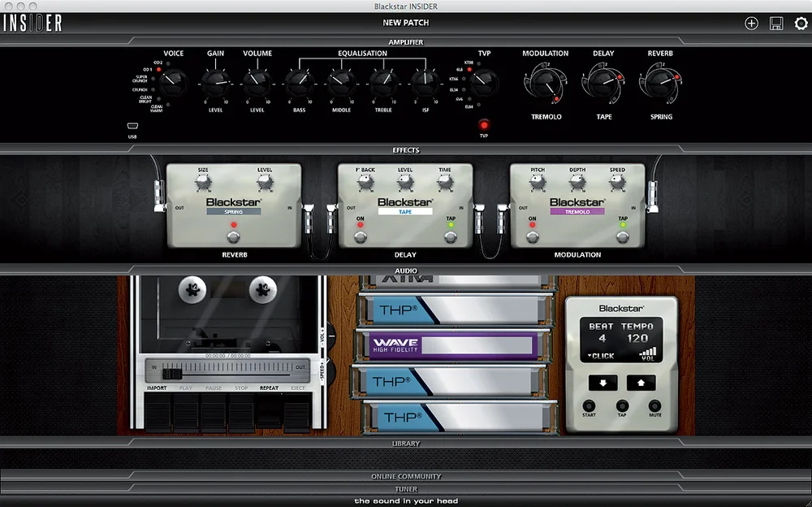Click the GAIN level knob
The image size is (812, 507).
coord(215,83)
